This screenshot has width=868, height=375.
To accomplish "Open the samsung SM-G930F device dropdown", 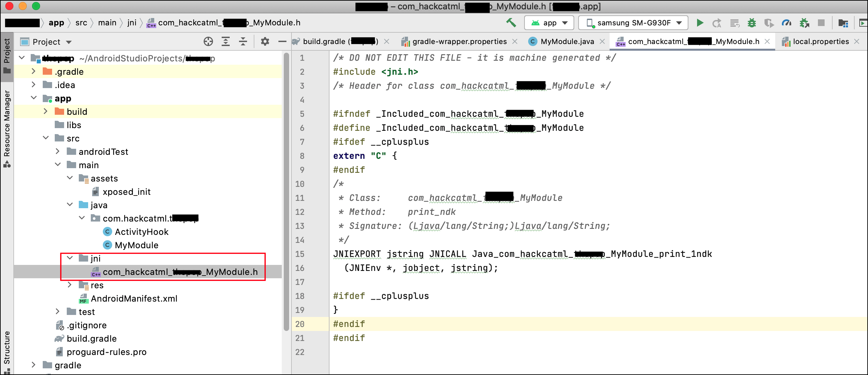I will [x=634, y=23].
